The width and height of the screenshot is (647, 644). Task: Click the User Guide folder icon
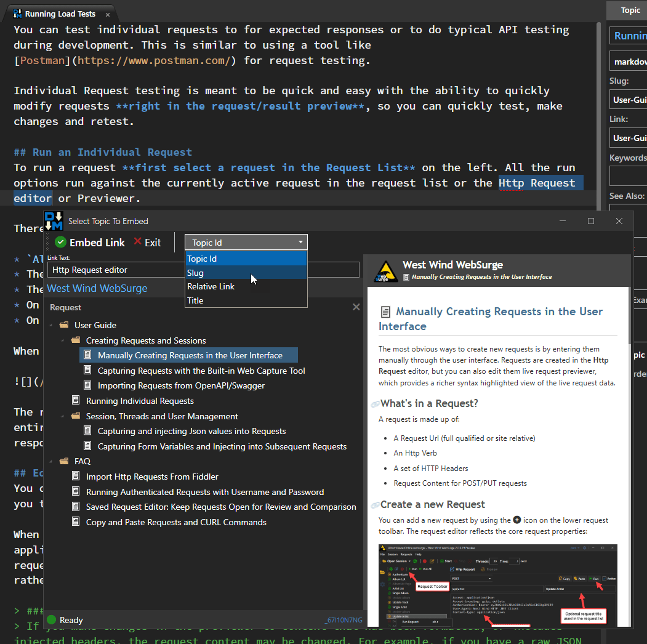64,325
